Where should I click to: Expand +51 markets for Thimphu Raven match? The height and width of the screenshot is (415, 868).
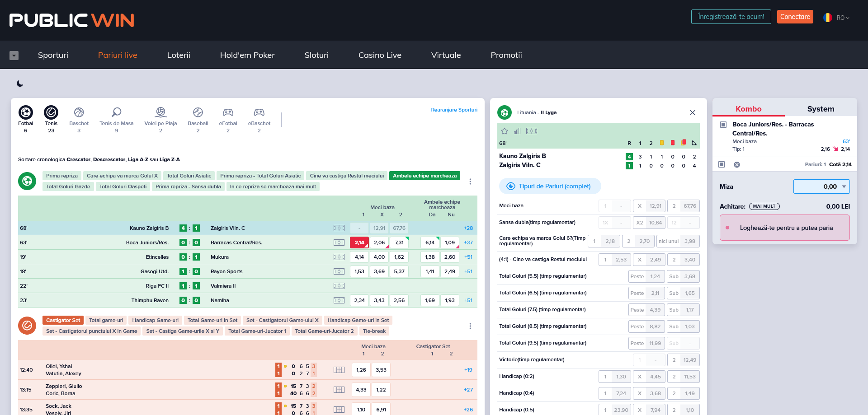[468, 300]
